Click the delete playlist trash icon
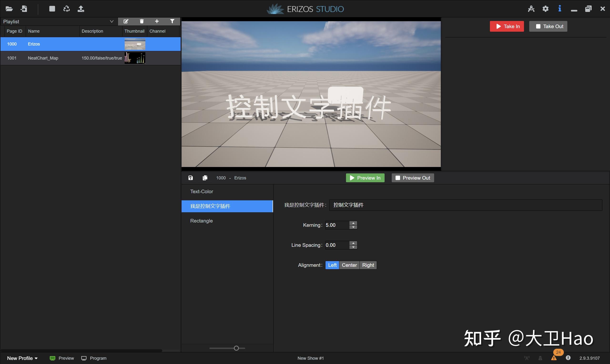 pyautogui.click(x=142, y=21)
